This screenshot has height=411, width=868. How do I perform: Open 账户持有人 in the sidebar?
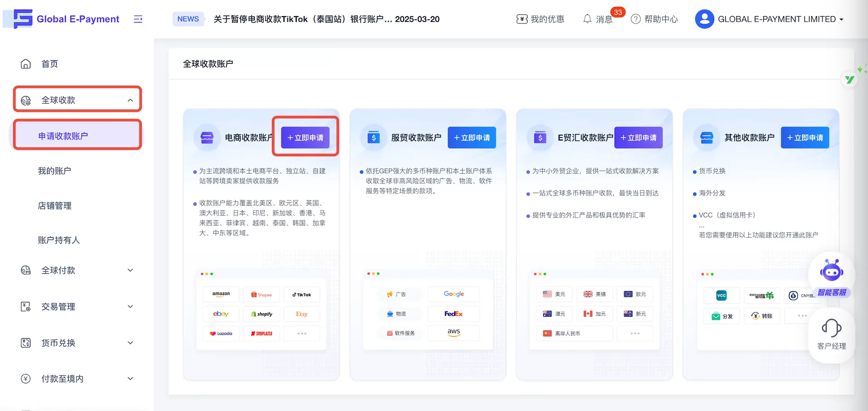click(59, 240)
